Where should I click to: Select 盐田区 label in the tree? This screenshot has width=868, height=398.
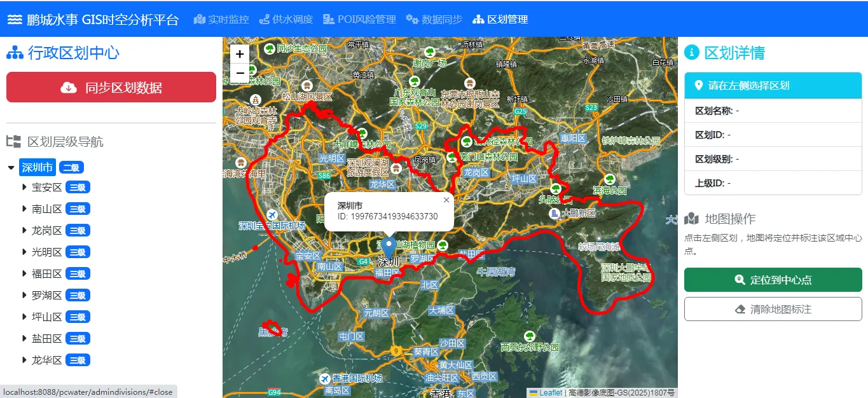(47, 338)
